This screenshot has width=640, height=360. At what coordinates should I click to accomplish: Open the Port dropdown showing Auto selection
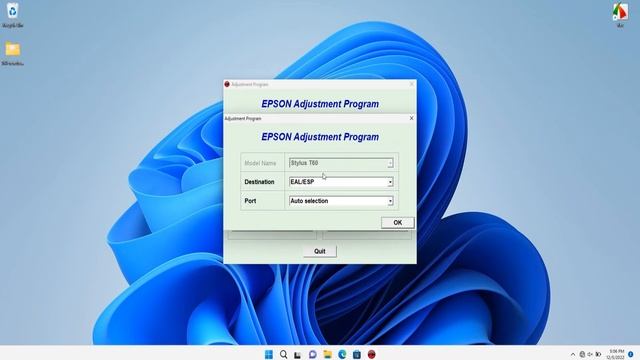[x=341, y=201]
